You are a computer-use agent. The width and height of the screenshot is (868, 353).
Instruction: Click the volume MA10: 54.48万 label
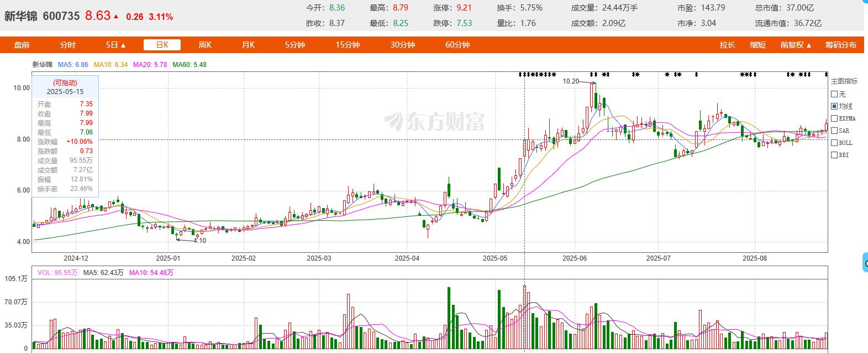tap(151, 273)
